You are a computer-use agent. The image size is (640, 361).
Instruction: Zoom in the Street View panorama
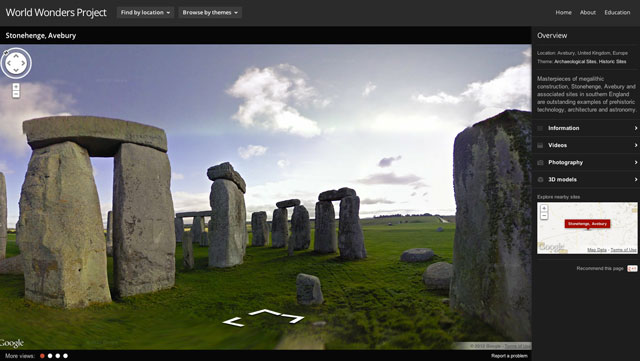coord(16,87)
